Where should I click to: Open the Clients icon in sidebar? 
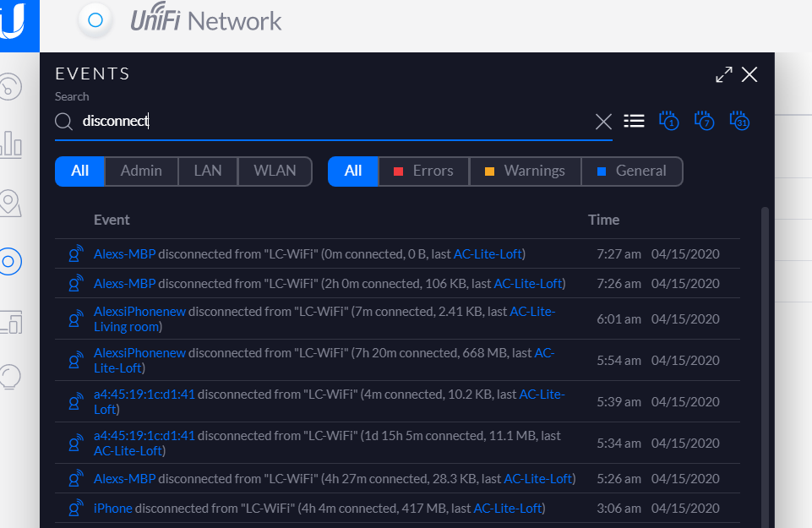pyautogui.click(x=10, y=319)
